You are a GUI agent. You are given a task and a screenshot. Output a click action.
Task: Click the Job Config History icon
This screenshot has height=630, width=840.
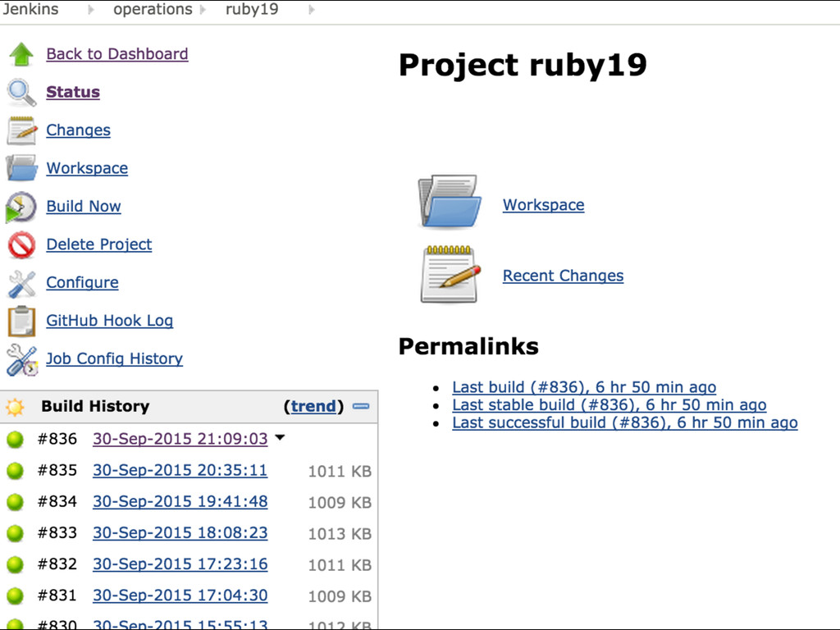tap(21, 359)
